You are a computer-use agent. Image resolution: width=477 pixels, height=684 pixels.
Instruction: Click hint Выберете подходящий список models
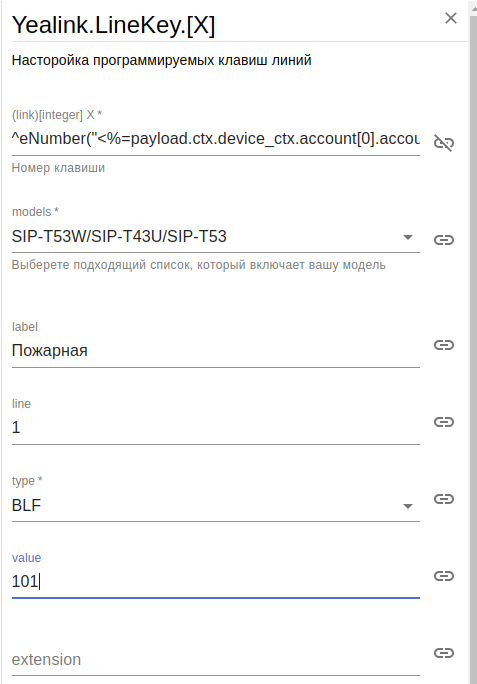pos(199,265)
